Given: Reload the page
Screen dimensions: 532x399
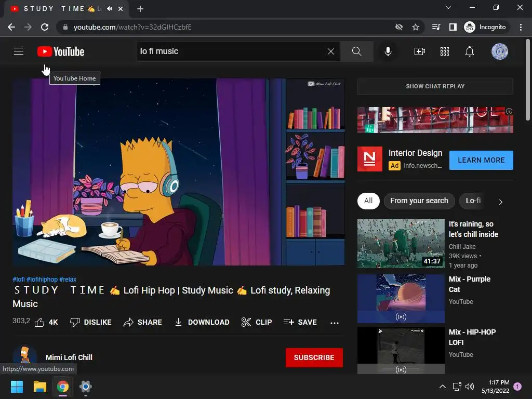Looking at the screenshot, I should click(45, 27).
